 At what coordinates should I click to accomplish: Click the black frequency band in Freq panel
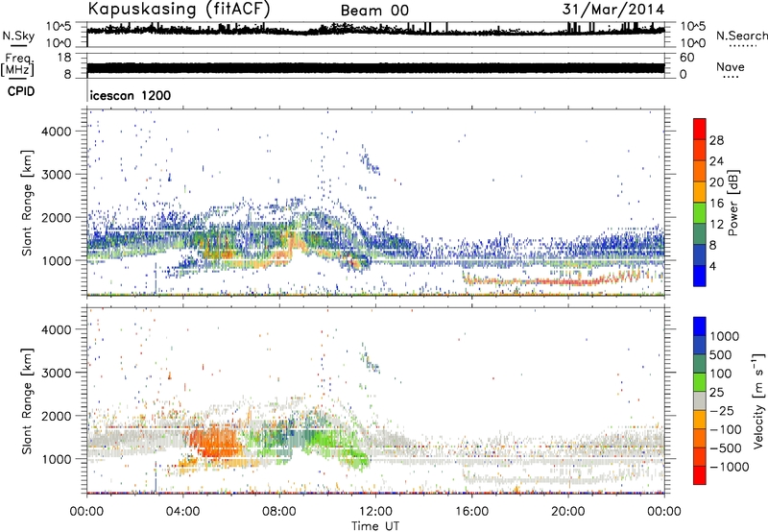375,68
